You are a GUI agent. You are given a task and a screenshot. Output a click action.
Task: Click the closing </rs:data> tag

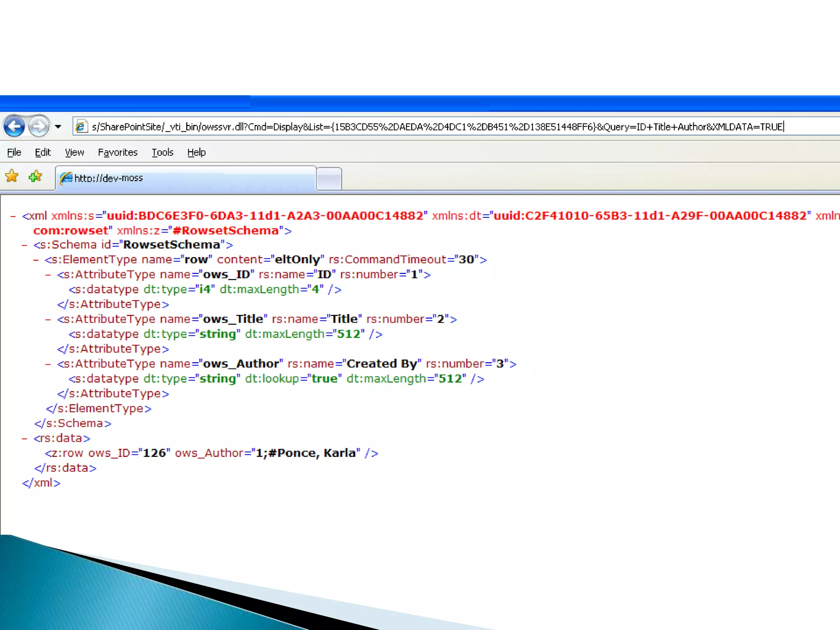point(66,468)
